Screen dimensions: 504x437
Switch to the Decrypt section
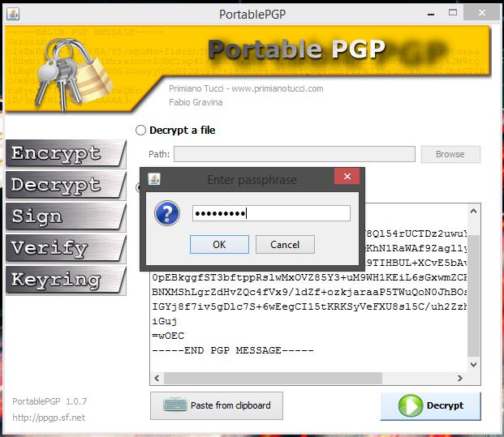[66, 186]
